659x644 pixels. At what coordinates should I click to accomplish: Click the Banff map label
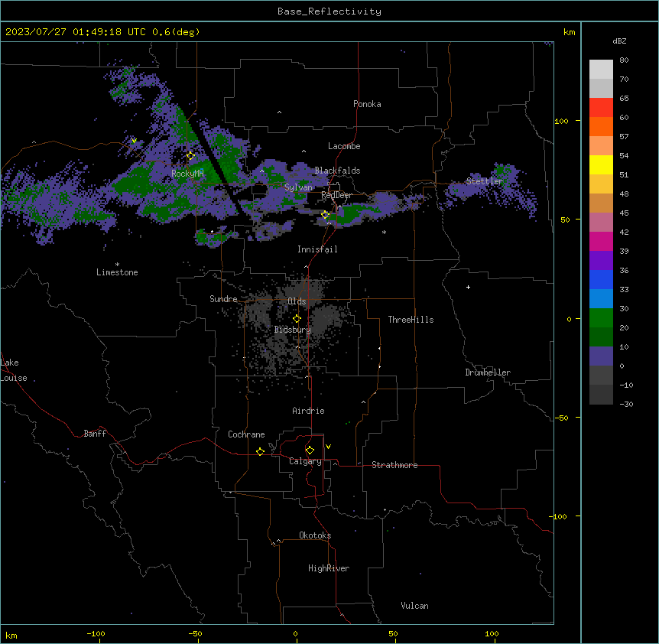(x=95, y=434)
